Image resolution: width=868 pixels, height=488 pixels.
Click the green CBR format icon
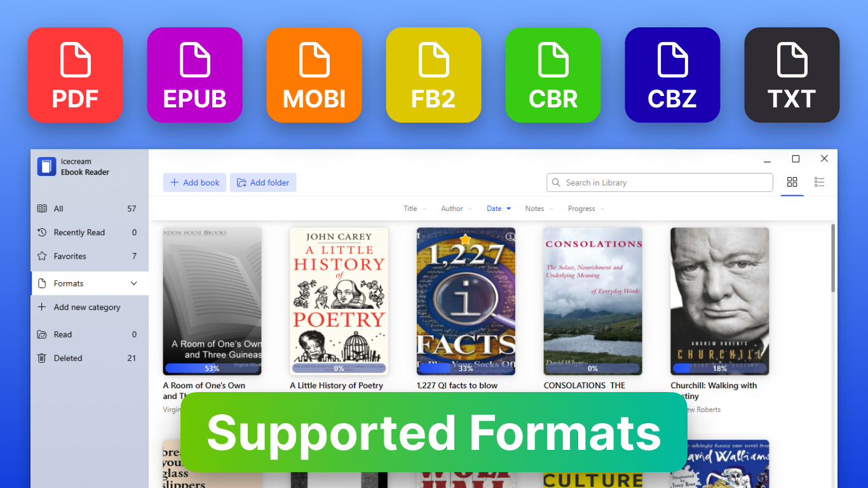tap(553, 75)
